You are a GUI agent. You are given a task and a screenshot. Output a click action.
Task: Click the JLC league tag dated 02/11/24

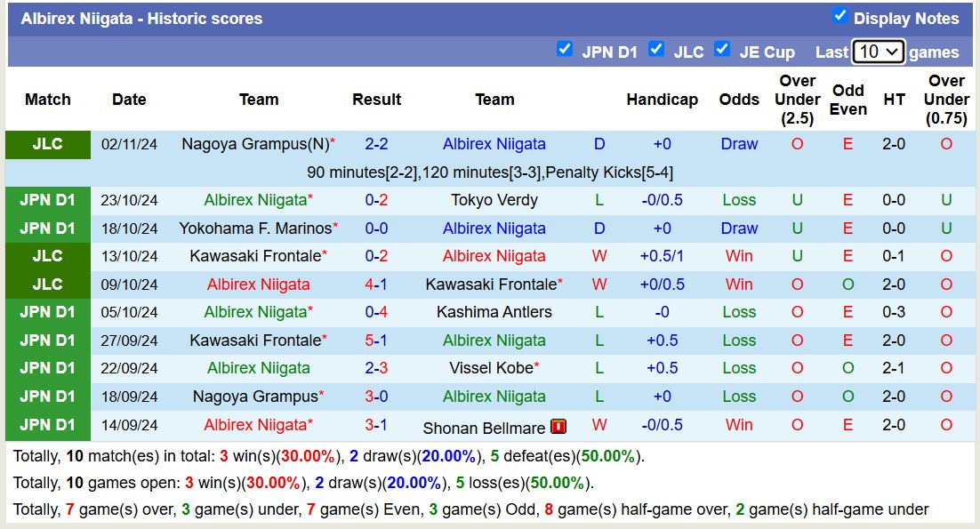(x=48, y=144)
